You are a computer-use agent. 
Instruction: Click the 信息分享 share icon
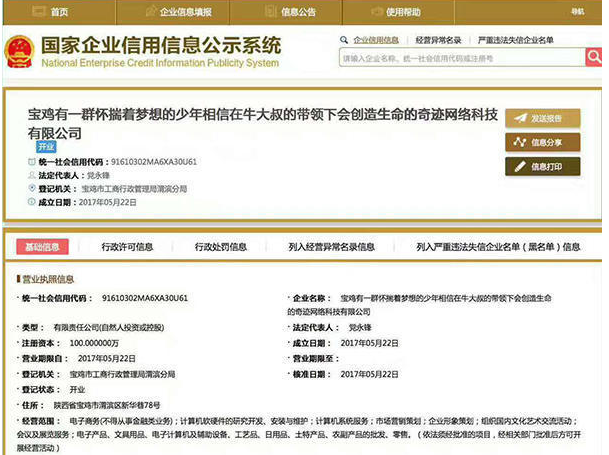click(x=519, y=142)
